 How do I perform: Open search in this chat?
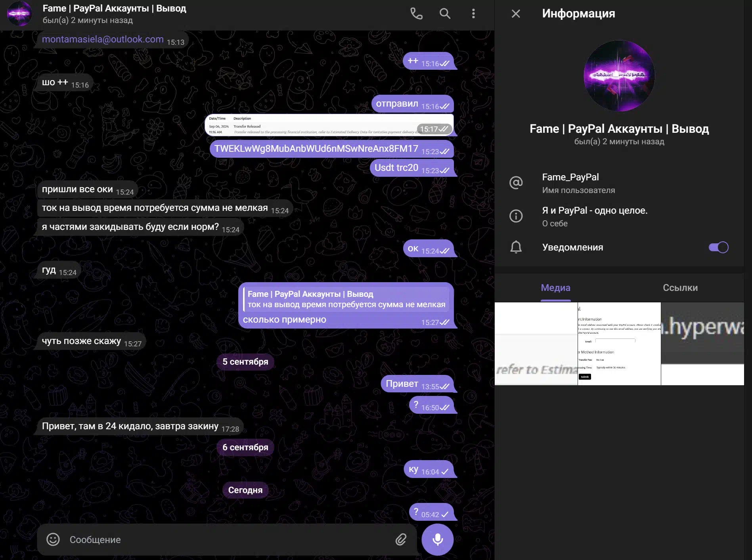(x=445, y=14)
